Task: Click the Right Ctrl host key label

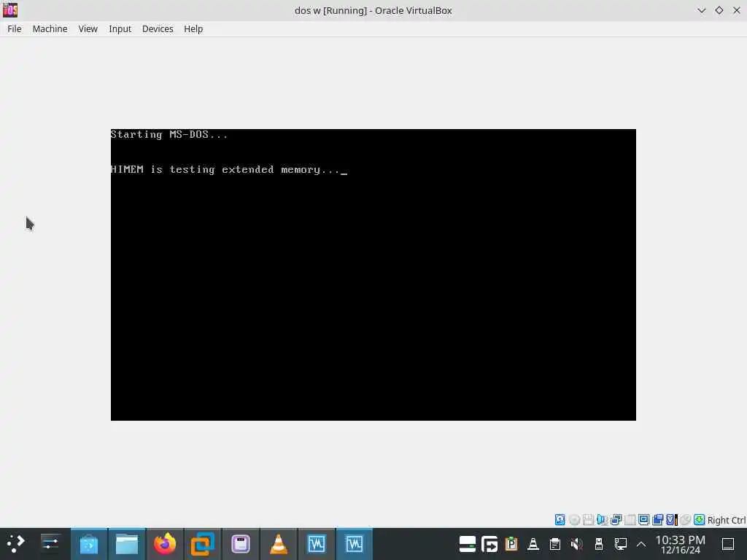Action: 726,520
